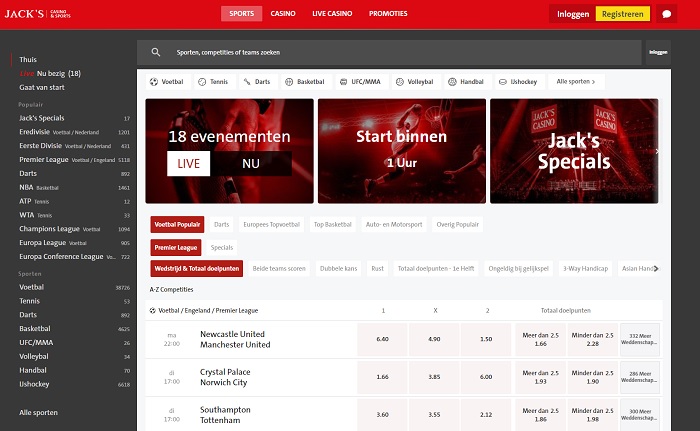Image resolution: width=700 pixels, height=431 pixels.
Task: Open A-Z Competities link
Action: click(171, 289)
